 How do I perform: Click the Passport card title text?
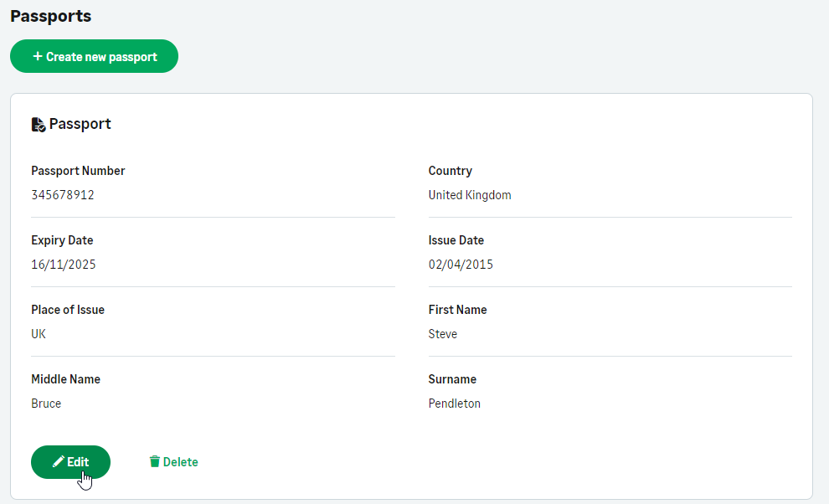click(80, 124)
